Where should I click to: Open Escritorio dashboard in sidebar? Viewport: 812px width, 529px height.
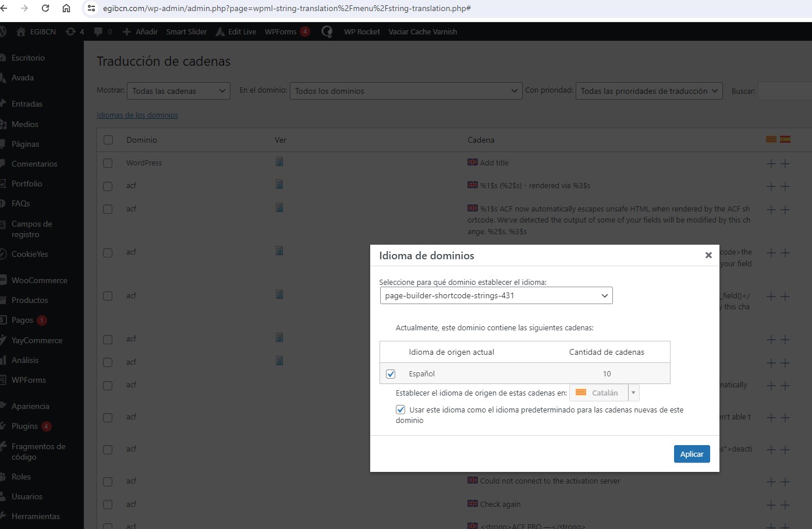click(x=28, y=58)
